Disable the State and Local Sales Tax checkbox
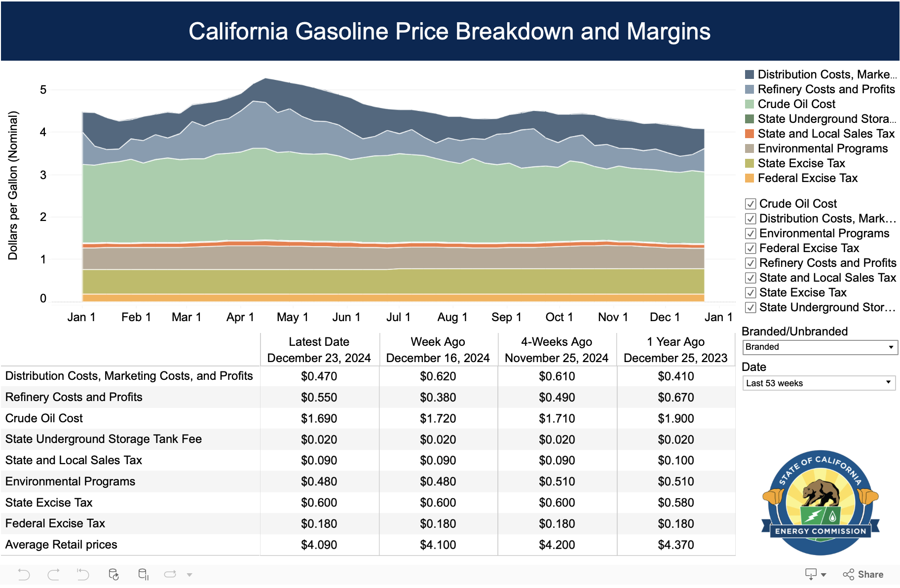900x588 pixels. [x=750, y=278]
